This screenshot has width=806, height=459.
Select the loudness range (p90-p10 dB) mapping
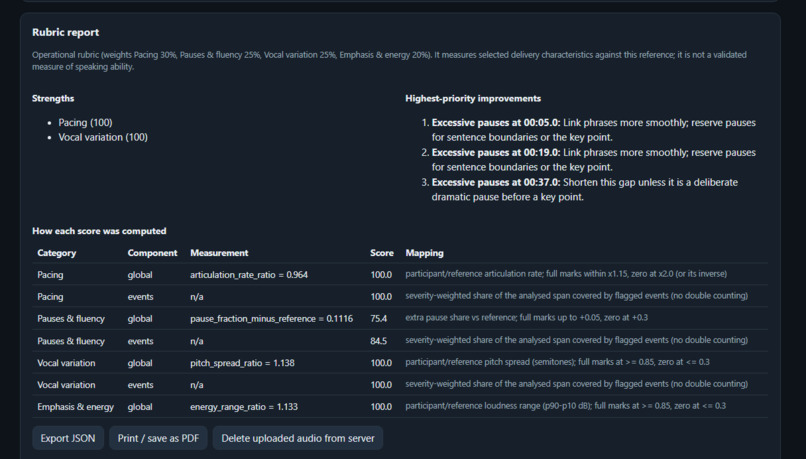pyautogui.click(x=565, y=406)
